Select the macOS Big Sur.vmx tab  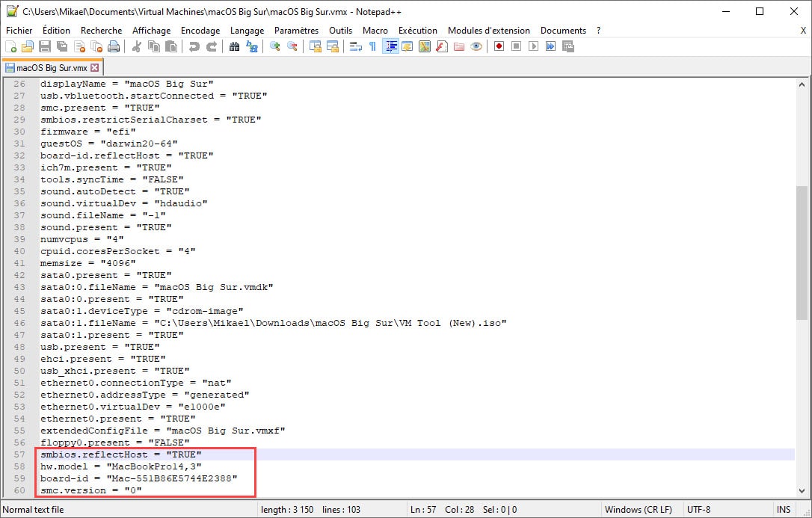(52, 67)
